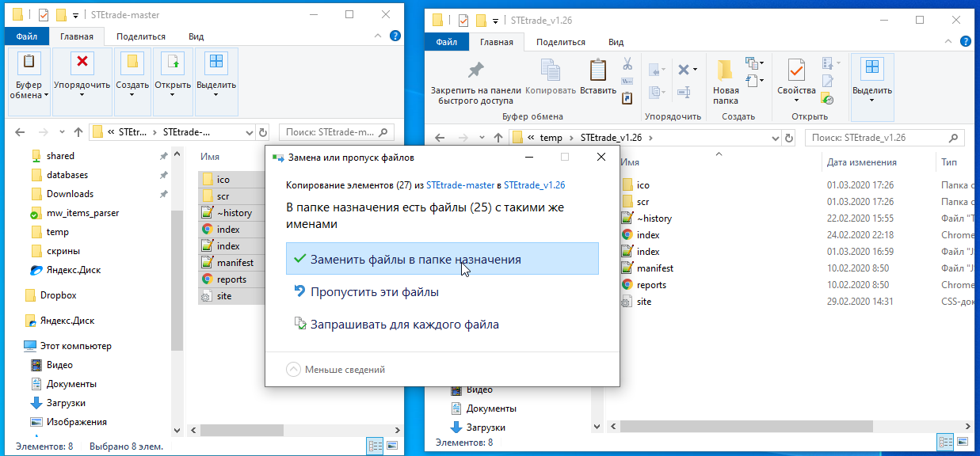Choose Пропустить эти файлы option
980x456 pixels.
click(x=442, y=292)
